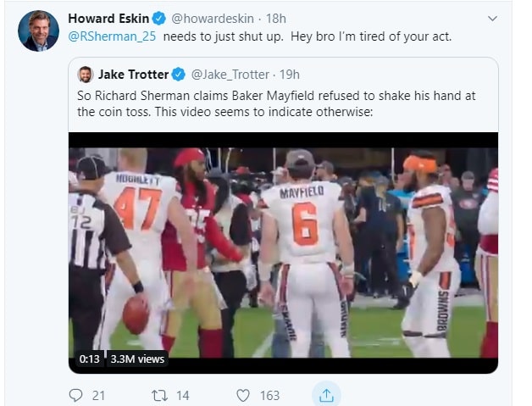The width and height of the screenshot is (532, 406).
Task: Open the Howard Eskin display name link
Action: coord(109,19)
